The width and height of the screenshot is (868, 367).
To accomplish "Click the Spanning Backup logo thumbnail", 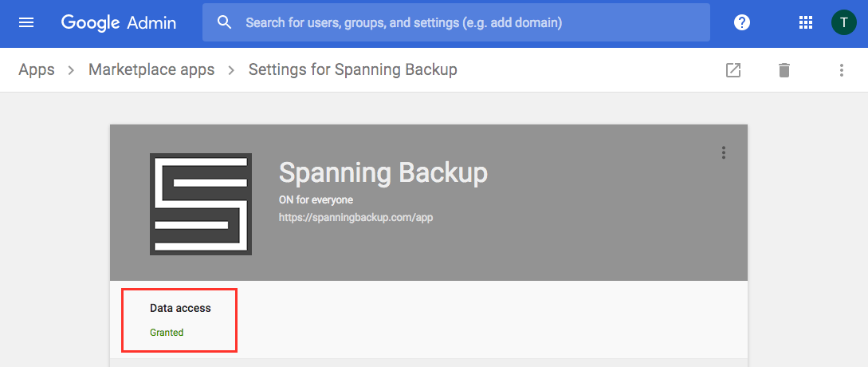I will (201, 204).
